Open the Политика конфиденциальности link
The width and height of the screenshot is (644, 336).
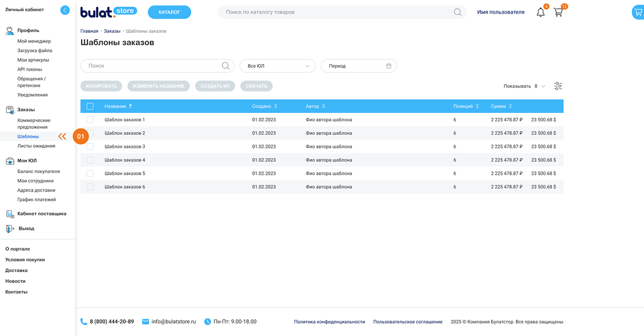pyautogui.click(x=329, y=322)
